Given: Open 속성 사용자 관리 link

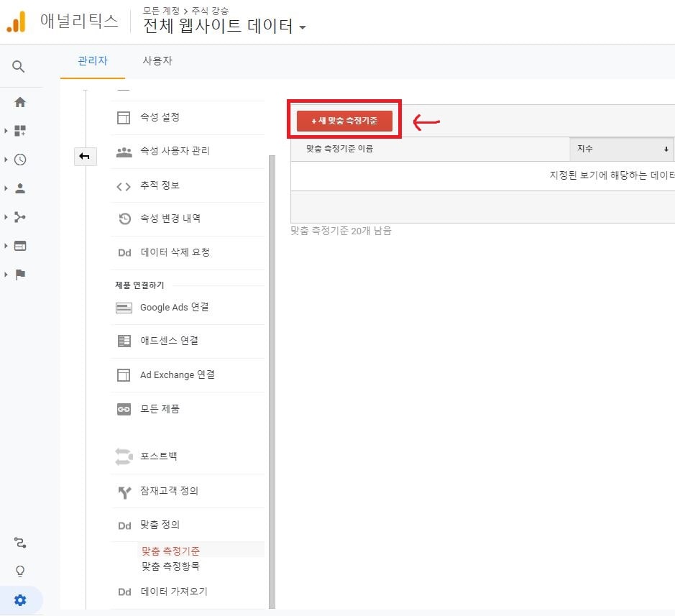Looking at the screenshot, I should (175, 151).
